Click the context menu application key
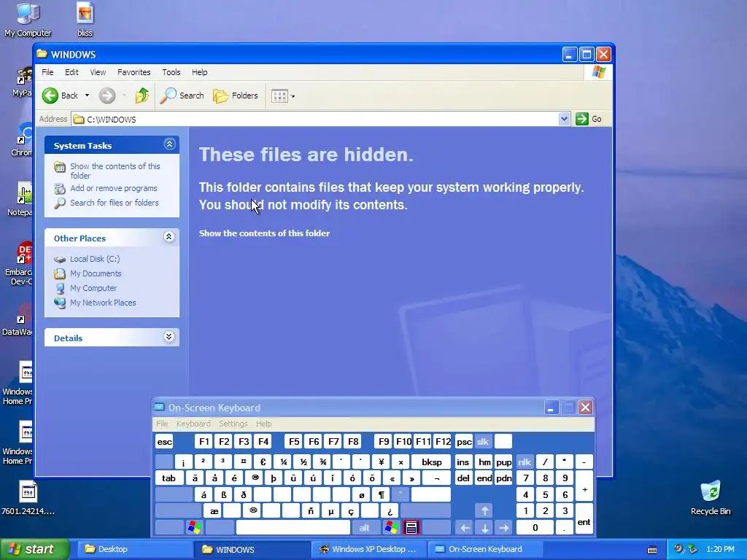This screenshot has height=560, width=747. [411, 528]
